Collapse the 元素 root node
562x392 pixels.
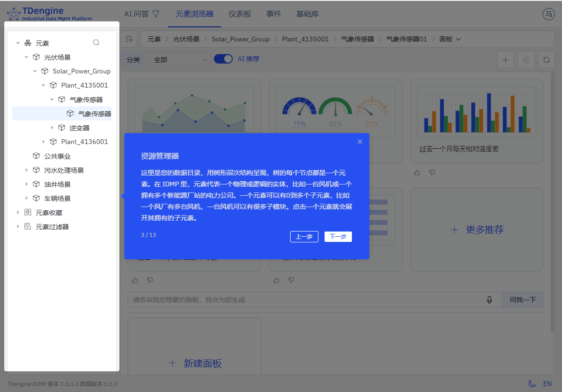tap(18, 43)
